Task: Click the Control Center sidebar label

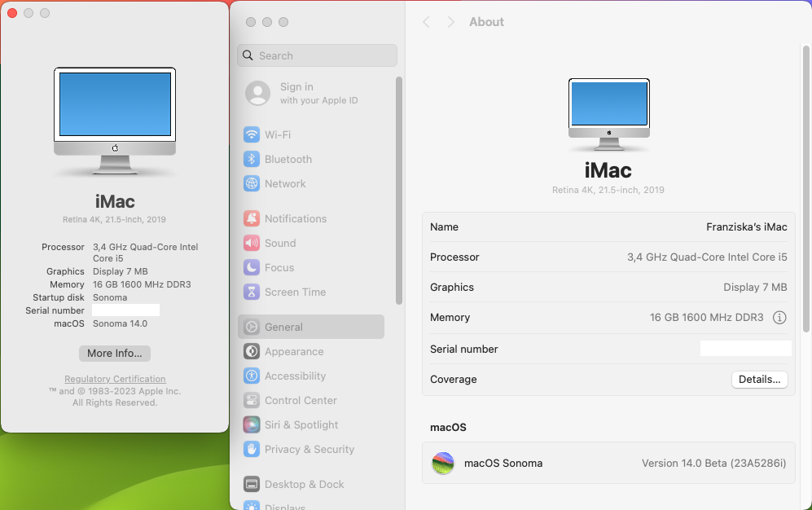Action: 301,400
